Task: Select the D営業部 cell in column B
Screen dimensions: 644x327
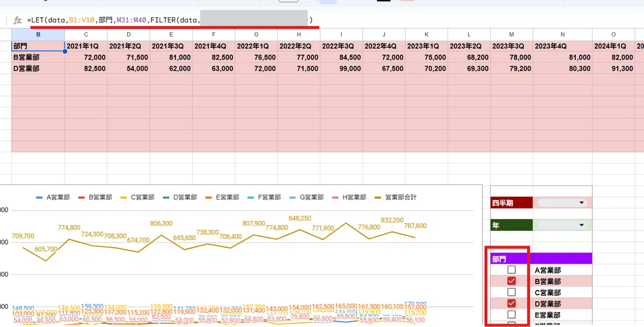Action: (38, 69)
